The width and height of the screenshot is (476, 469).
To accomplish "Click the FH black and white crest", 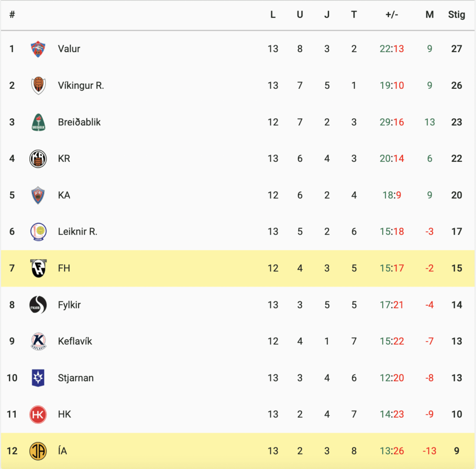I will tap(38, 268).
